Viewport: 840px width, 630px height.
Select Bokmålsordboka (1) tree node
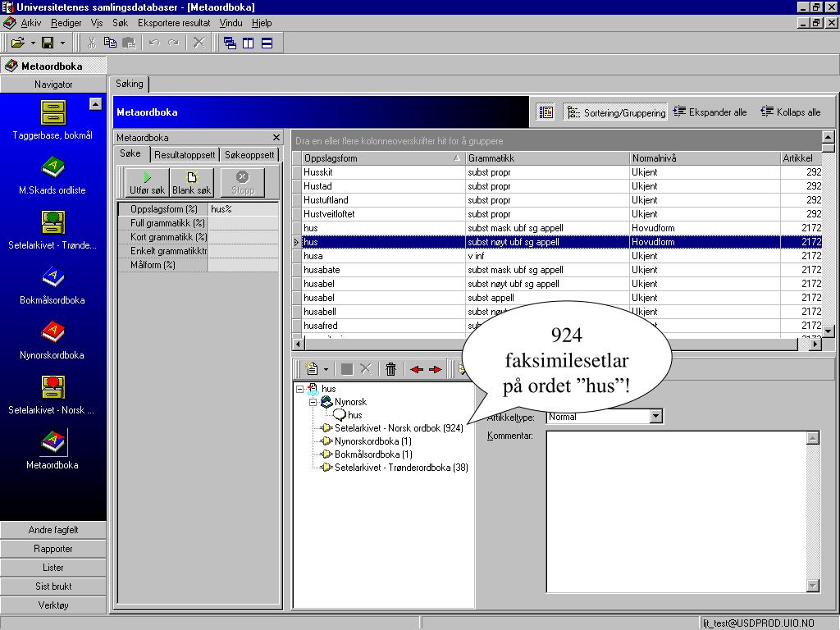(x=373, y=454)
